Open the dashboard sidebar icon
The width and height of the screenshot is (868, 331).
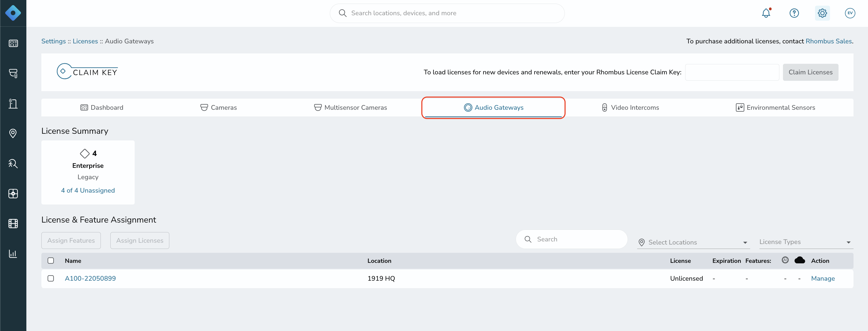tap(13, 43)
